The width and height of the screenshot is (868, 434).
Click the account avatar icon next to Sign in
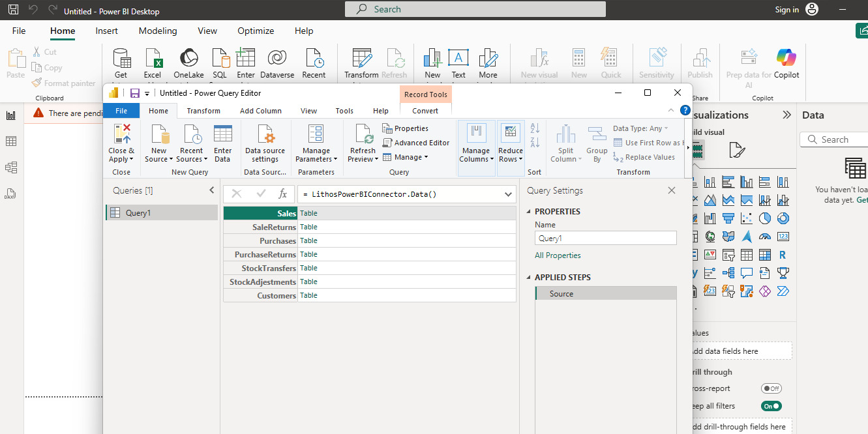point(811,9)
